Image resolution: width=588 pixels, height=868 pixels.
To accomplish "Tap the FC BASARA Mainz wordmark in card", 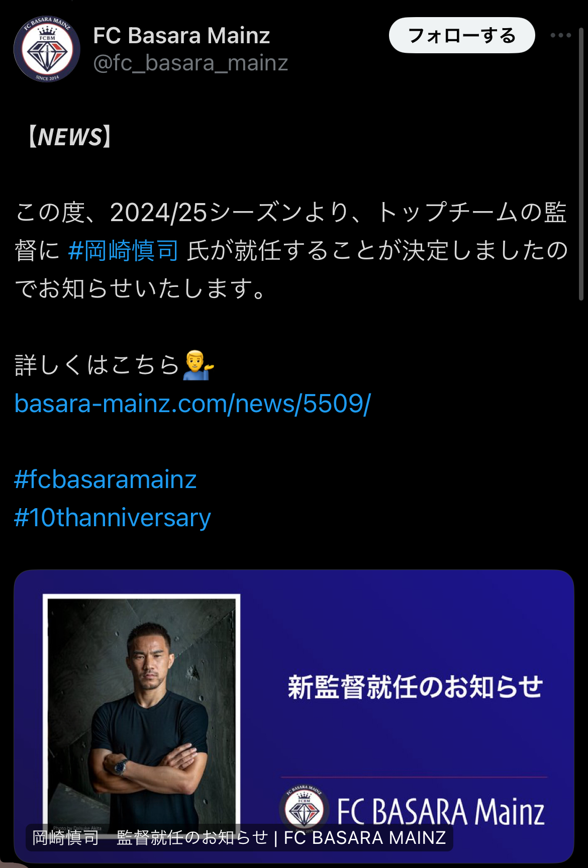I will (x=441, y=811).
